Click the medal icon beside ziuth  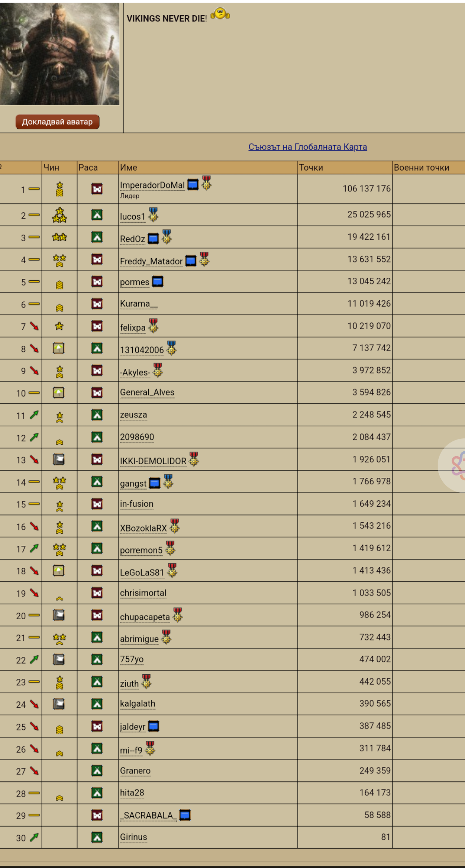tap(146, 681)
